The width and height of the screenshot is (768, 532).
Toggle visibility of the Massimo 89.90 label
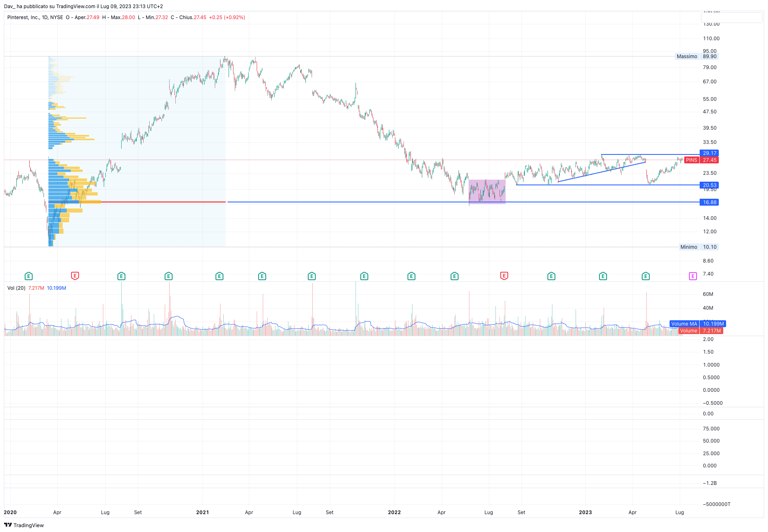pos(697,56)
